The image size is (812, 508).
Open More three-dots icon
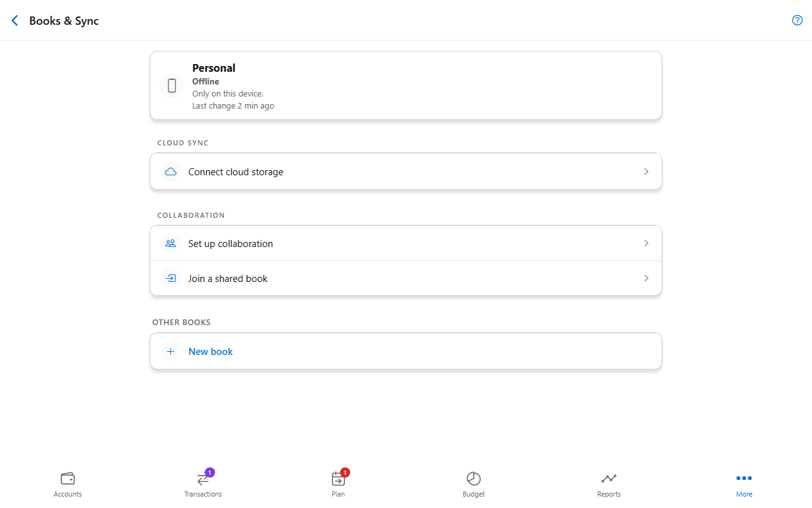click(744, 478)
